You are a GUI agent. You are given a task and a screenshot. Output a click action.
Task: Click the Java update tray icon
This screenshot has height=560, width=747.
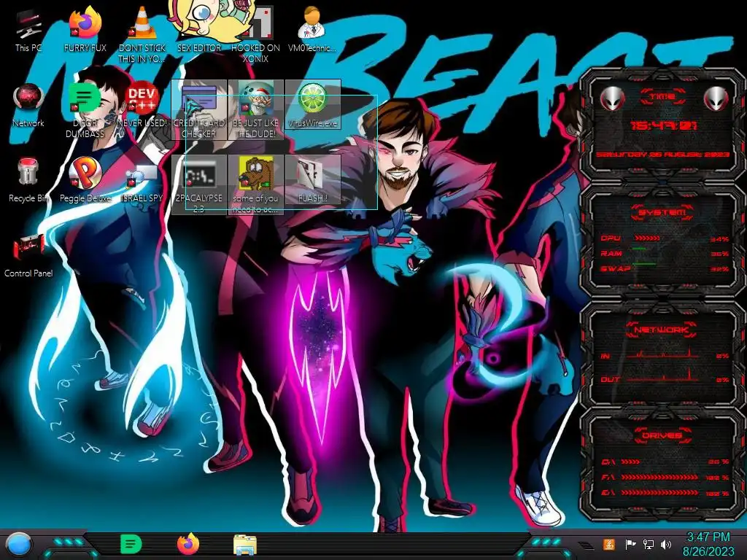[x=608, y=544]
